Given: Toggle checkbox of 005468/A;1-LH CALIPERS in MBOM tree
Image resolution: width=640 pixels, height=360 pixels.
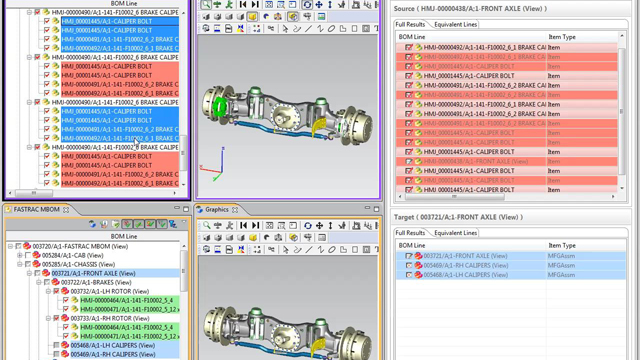Looking at the screenshot, I should coord(56,345).
